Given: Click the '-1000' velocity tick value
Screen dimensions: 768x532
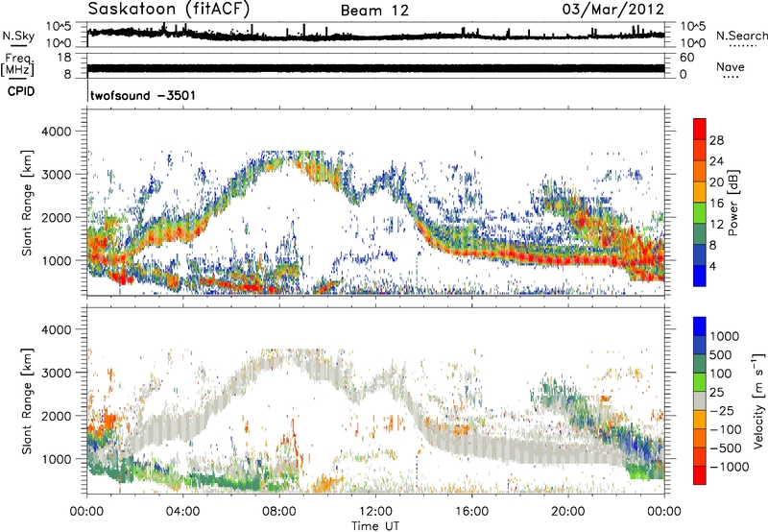Looking at the screenshot, I should point(729,467).
